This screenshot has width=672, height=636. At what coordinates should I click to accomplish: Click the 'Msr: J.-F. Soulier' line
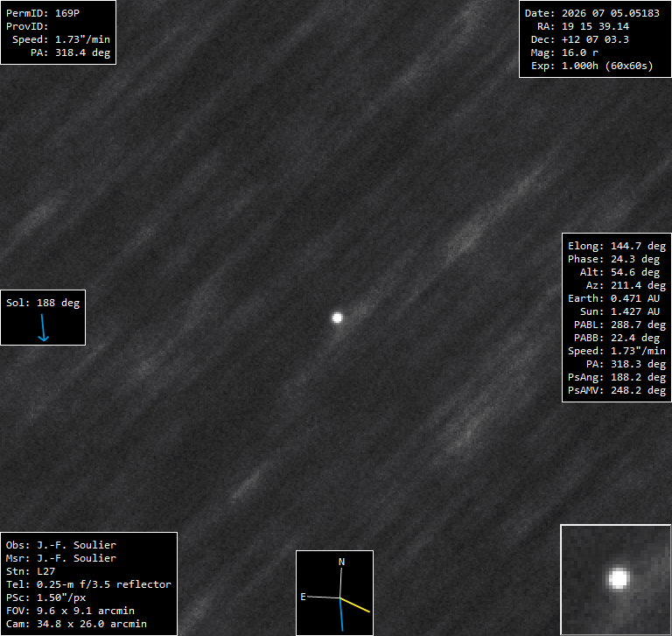pyautogui.click(x=61, y=558)
